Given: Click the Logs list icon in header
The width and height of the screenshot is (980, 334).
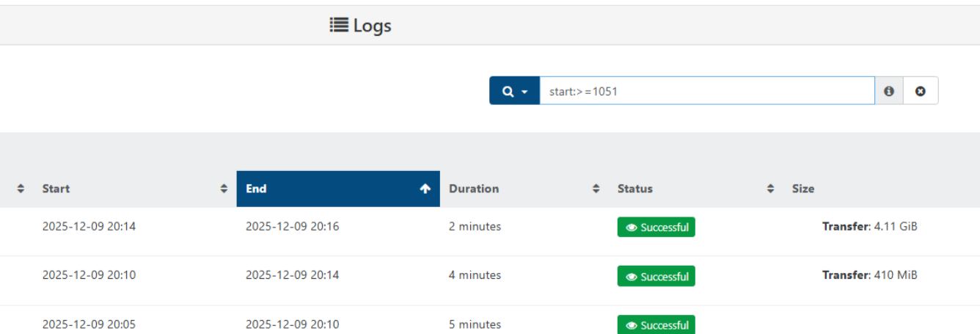Looking at the screenshot, I should coord(338,25).
